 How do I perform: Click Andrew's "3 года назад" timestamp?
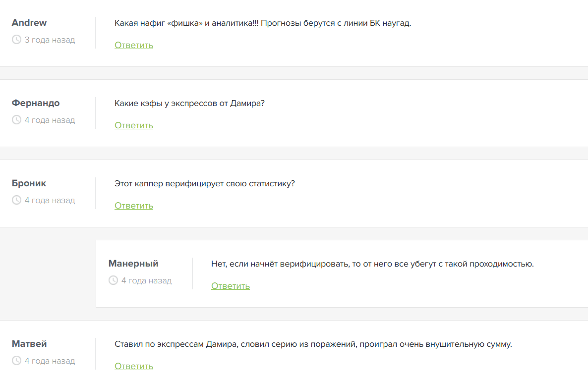tap(50, 40)
